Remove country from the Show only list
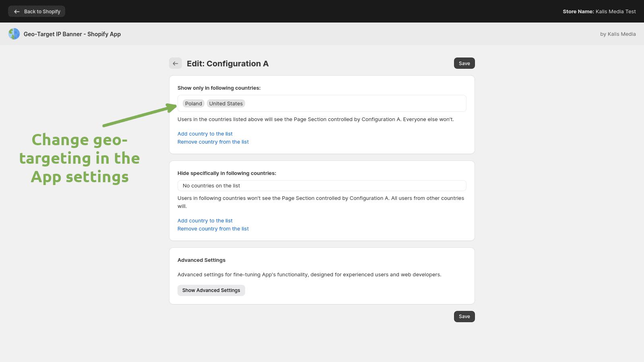Viewport: 644px width, 362px height. tap(213, 142)
